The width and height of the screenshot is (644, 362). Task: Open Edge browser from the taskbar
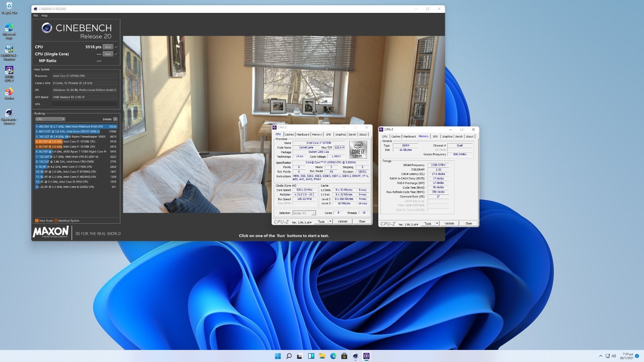[333, 356]
